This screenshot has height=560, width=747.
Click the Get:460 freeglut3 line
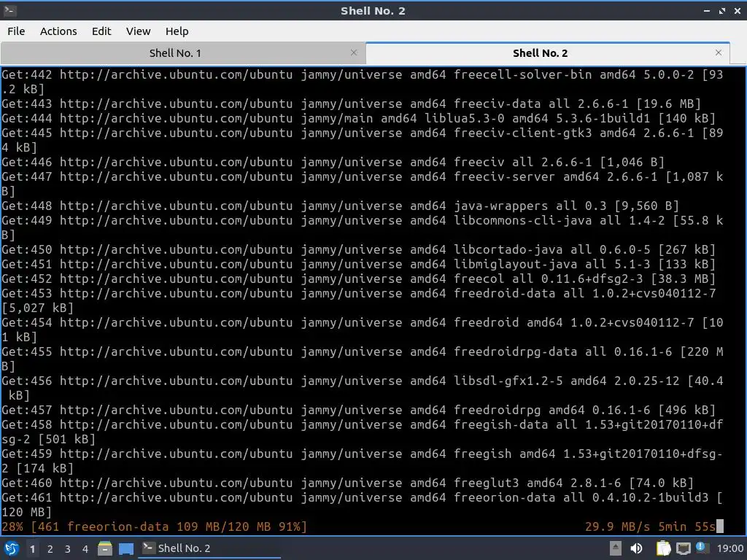click(x=347, y=483)
